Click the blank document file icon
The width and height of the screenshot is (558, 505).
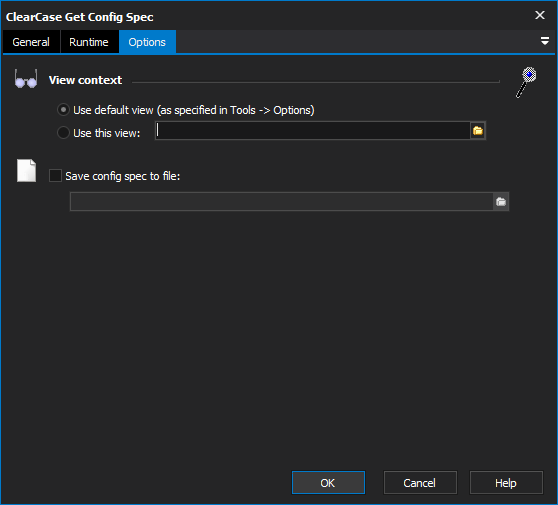click(27, 171)
